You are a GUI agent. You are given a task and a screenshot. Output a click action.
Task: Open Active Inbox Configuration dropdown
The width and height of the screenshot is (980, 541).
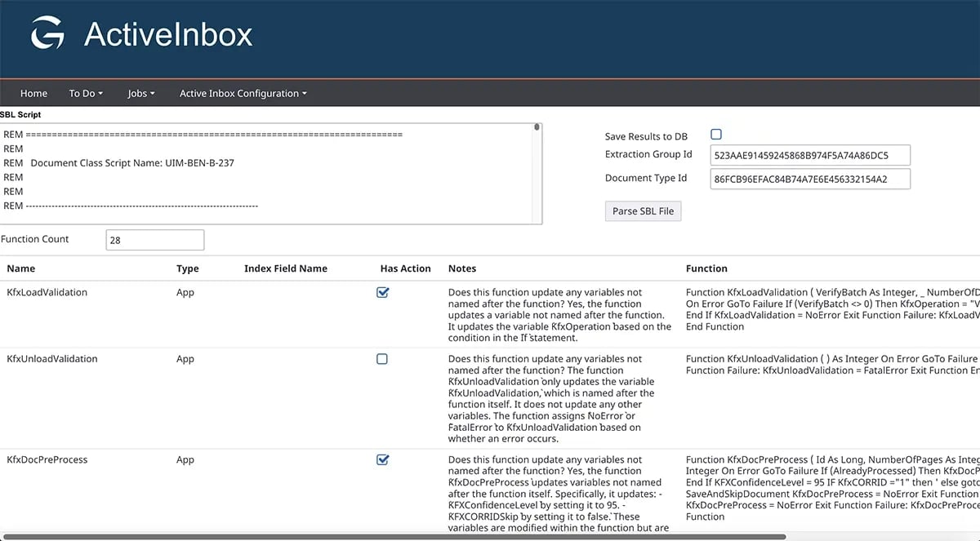tap(243, 93)
